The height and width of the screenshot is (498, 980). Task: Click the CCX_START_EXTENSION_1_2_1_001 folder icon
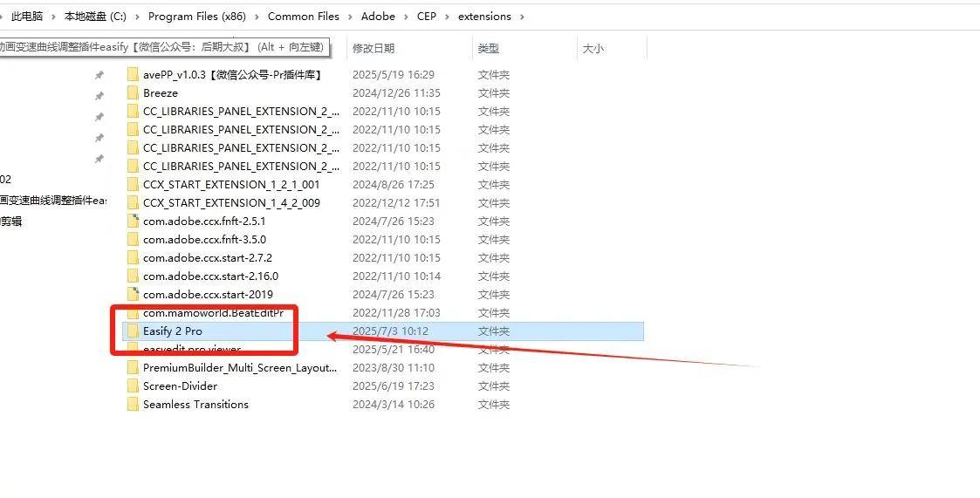(x=133, y=184)
